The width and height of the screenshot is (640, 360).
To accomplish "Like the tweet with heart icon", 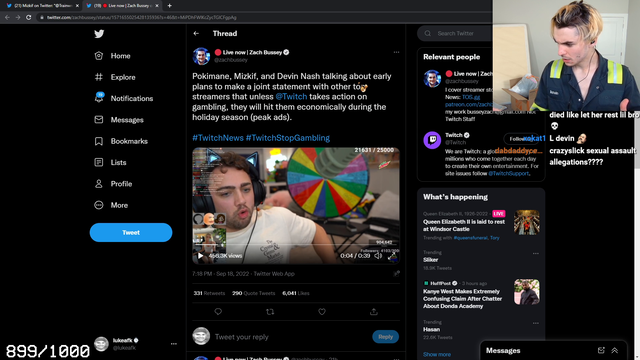I will (x=322, y=312).
